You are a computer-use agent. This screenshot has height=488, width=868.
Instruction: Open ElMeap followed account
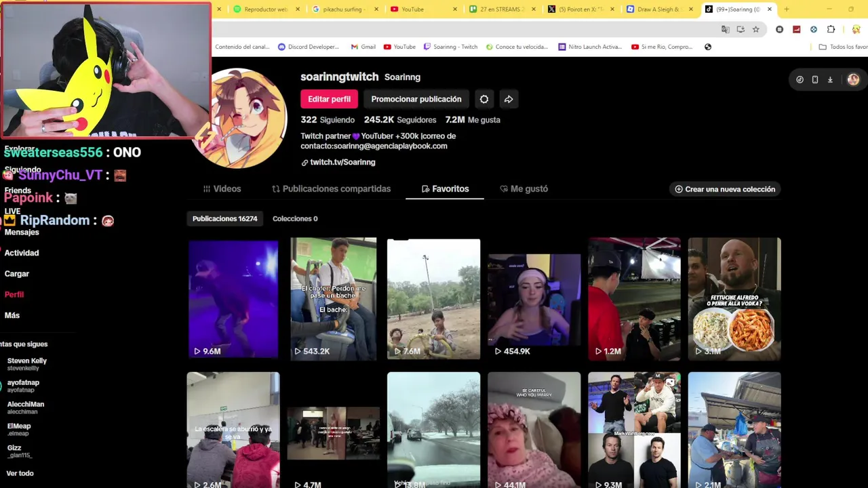point(19,429)
